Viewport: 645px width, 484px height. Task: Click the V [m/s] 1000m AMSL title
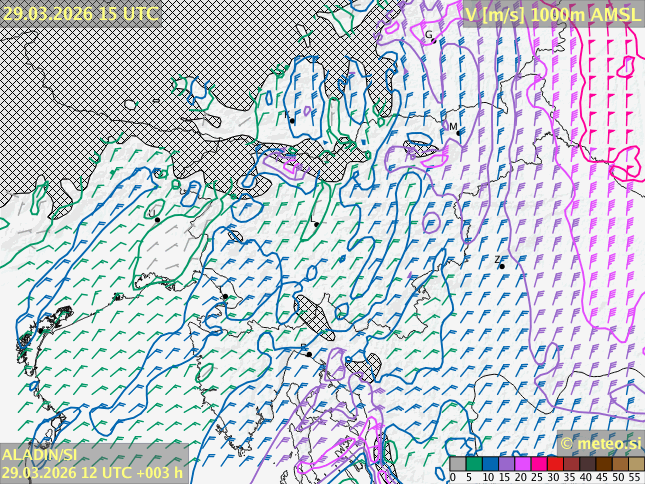pos(552,13)
